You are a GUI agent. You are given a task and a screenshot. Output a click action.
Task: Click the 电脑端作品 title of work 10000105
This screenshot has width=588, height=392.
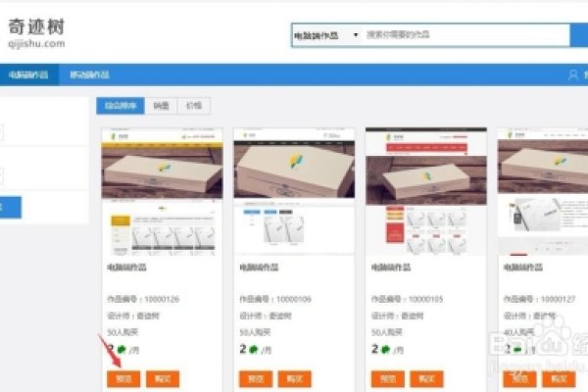391,268
